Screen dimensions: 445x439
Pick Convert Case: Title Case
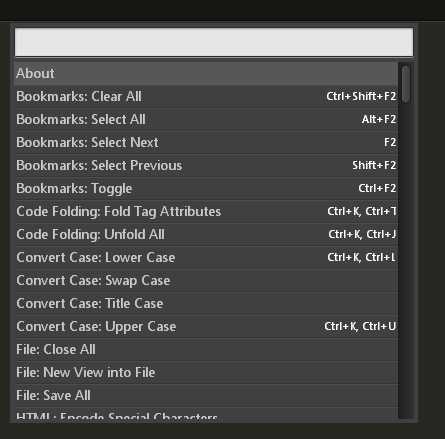[x=206, y=303]
